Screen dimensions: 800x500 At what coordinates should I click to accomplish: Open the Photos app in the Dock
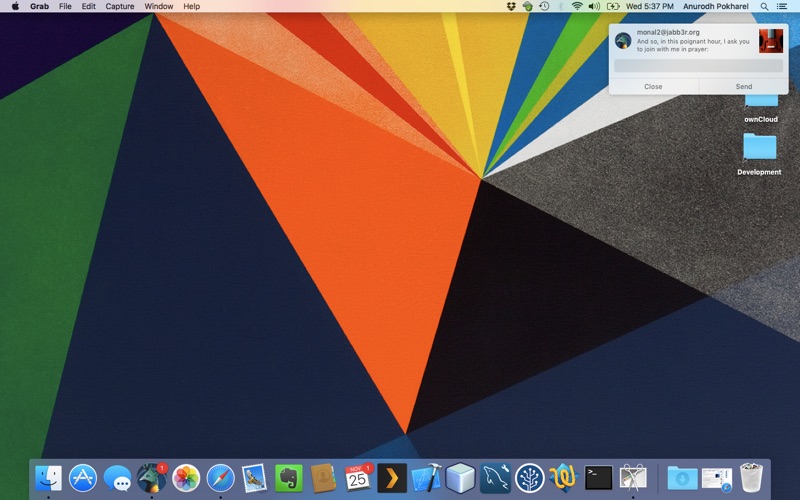click(186, 478)
